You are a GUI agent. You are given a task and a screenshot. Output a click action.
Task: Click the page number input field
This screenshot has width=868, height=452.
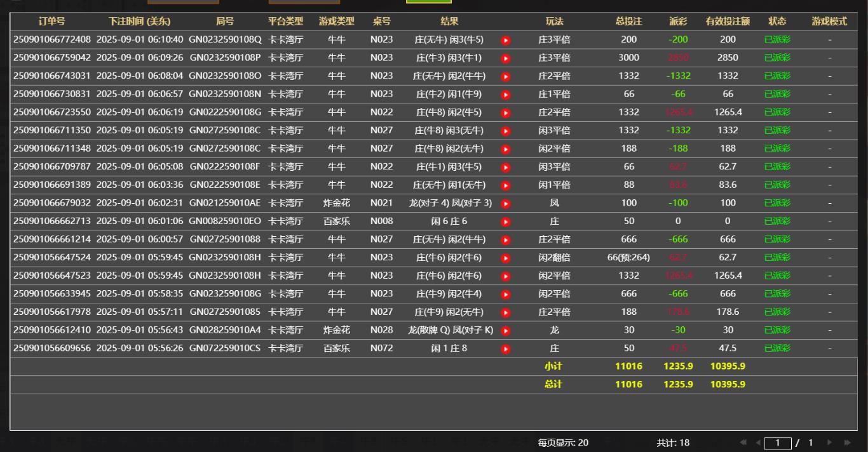(777, 442)
